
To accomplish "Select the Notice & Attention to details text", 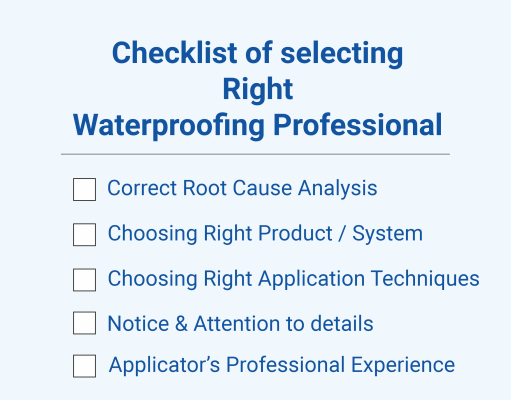I will [x=240, y=323].
